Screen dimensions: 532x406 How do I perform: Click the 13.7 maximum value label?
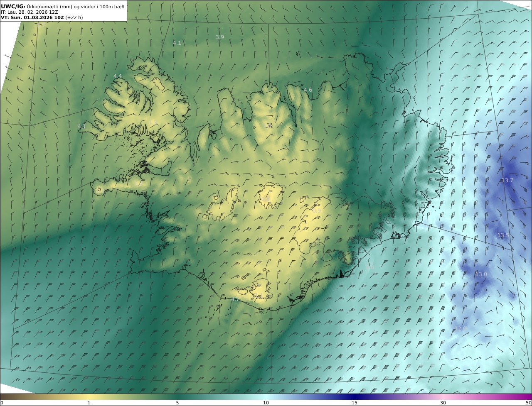(x=507, y=180)
